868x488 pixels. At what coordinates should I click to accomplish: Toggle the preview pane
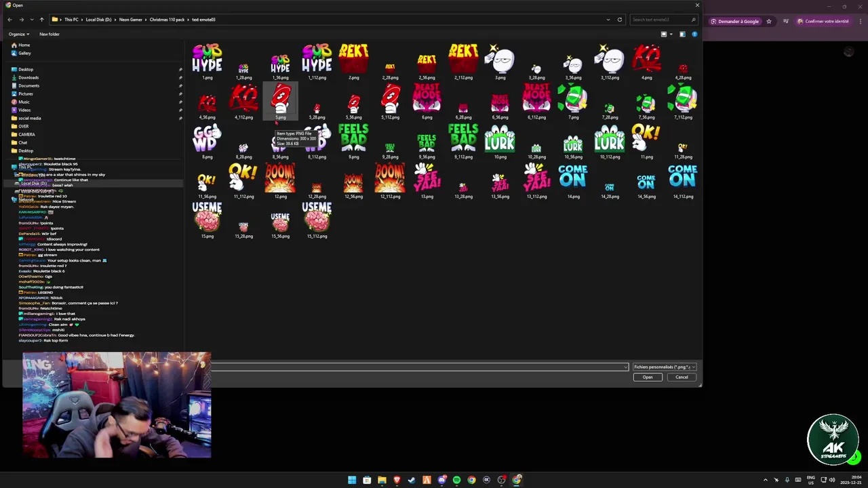coord(682,34)
